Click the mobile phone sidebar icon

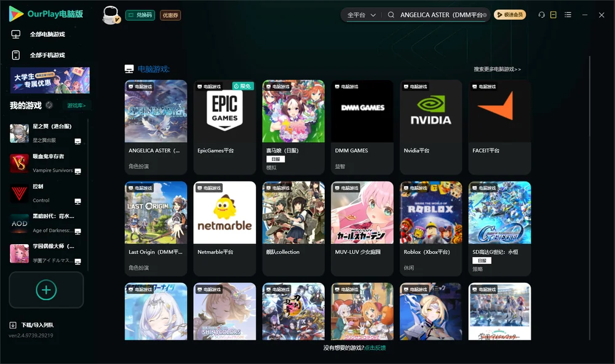pyautogui.click(x=16, y=55)
